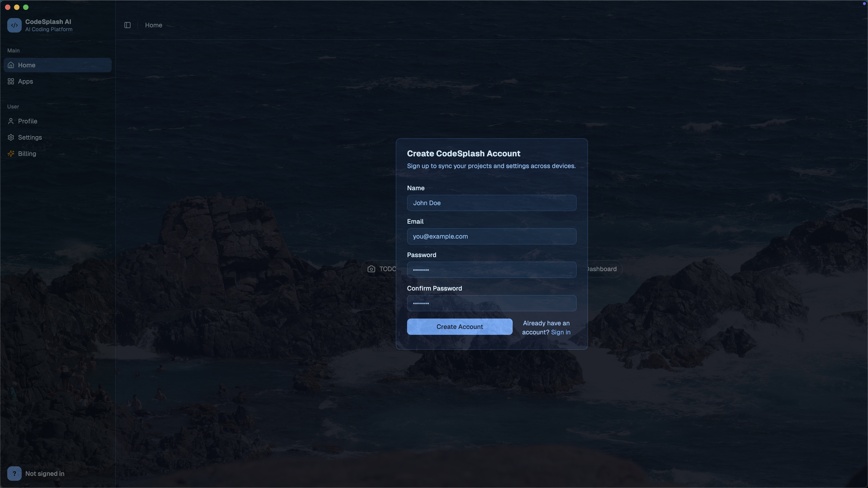Open the Billing sidebar item
This screenshot has width=868, height=488.
[27, 154]
